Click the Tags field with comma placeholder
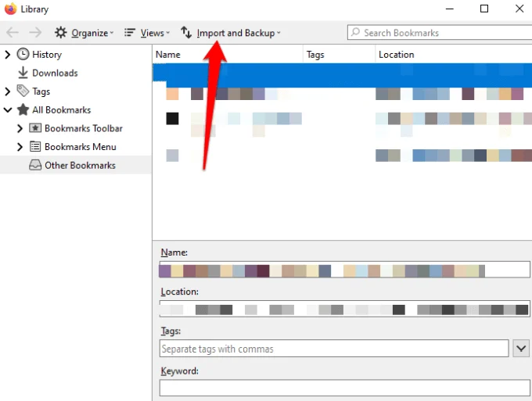Image resolution: width=532 pixels, height=401 pixels. 334,349
